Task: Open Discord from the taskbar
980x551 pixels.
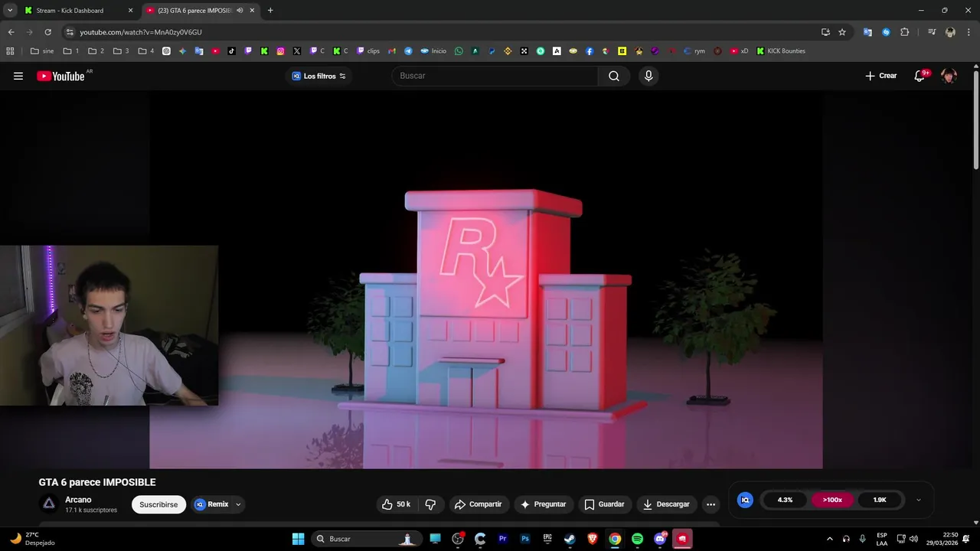Action: tap(660, 539)
